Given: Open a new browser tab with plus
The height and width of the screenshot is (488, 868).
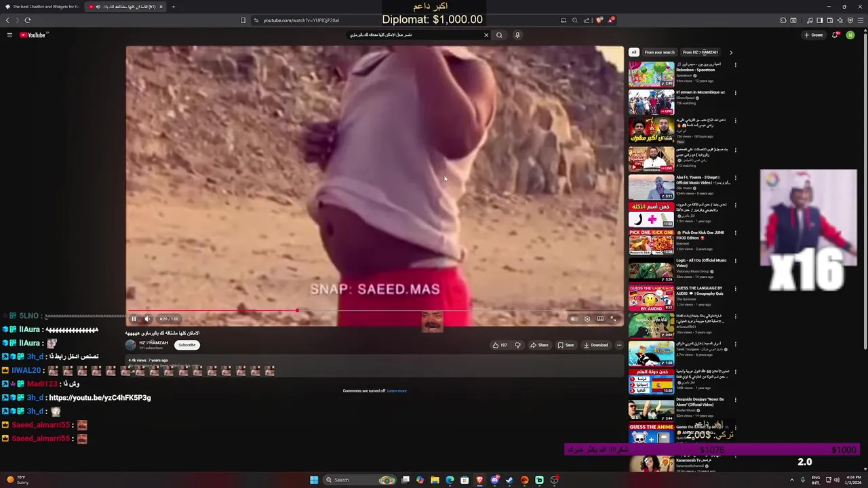Looking at the screenshot, I should (173, 7).
